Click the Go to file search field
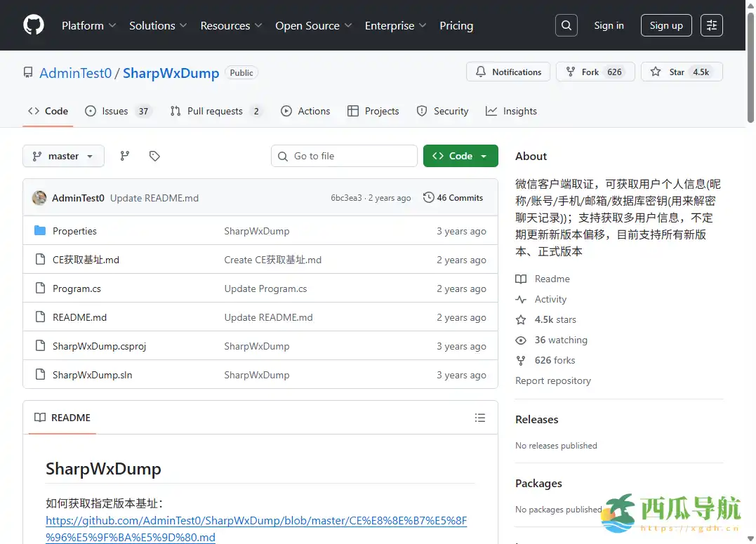 click(344, 155)
